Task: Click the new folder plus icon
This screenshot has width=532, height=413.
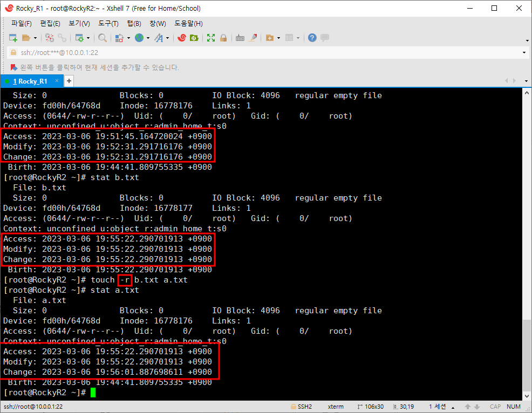Action: (270, 38)
